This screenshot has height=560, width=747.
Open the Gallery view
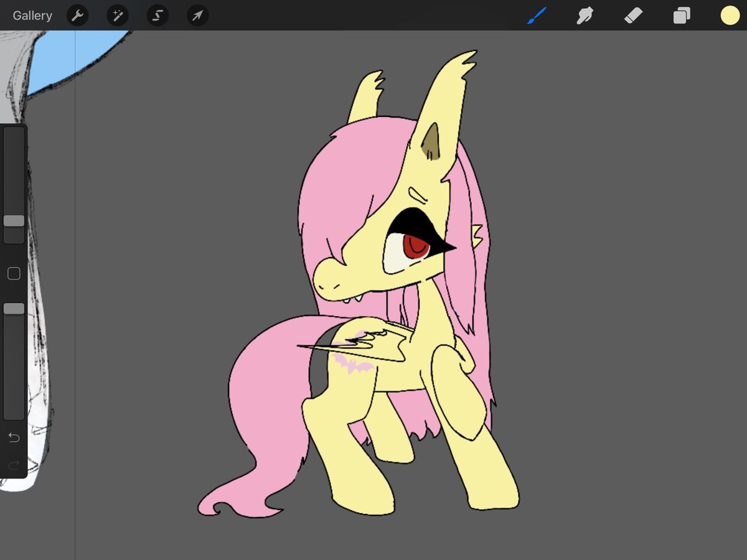pos(32,16)
